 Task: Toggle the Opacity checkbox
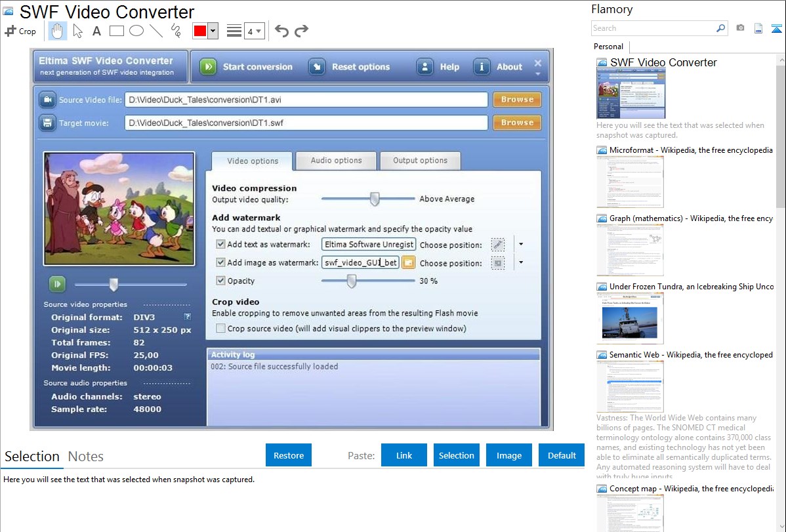(x=220, y=281)
